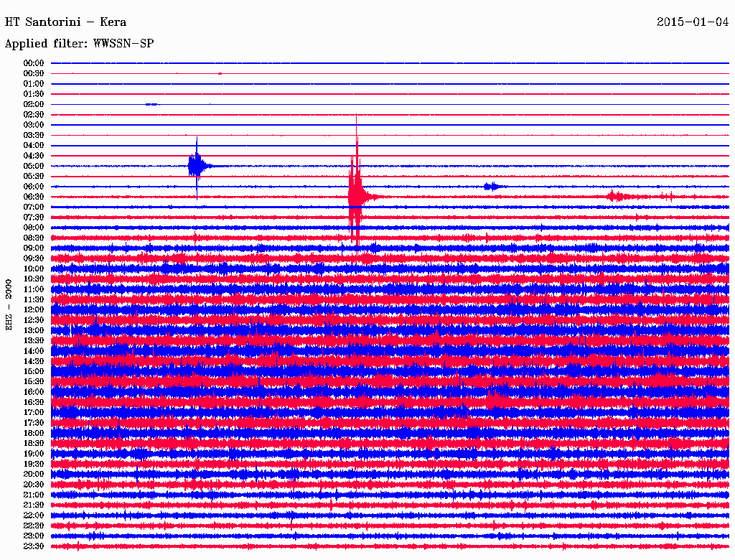
Task: Click the 04:00 time label
Action: pos(34,146)
